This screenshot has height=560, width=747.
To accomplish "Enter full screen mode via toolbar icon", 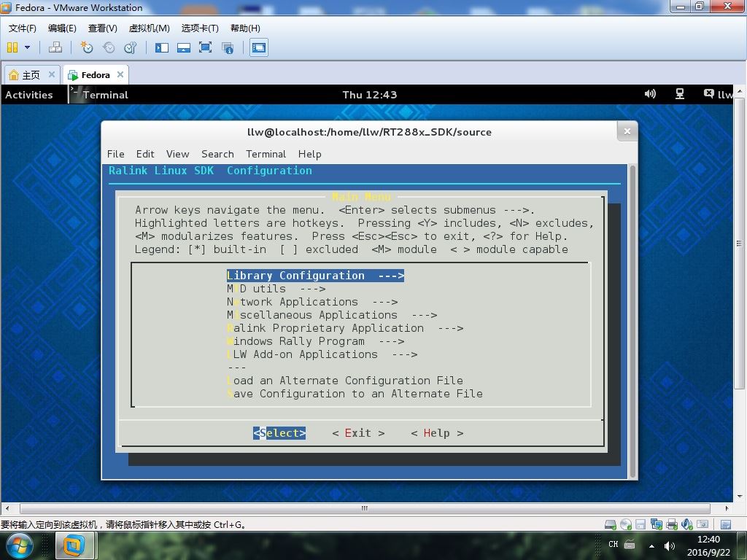I will click(205, 47).
